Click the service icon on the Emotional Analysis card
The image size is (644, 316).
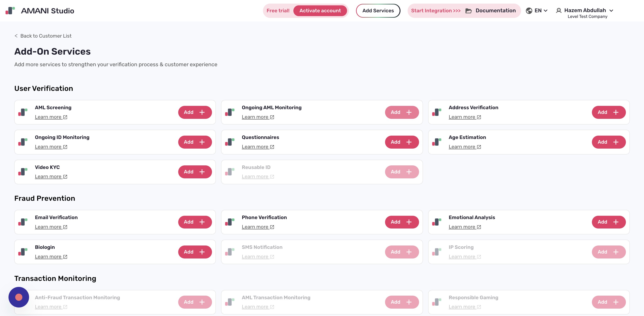coord(436,222)
